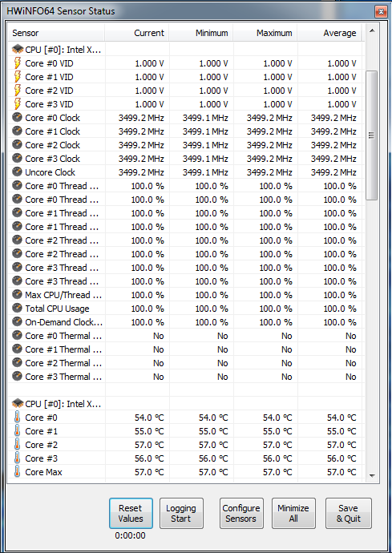Click the Reset Values button

(x=131, y=513)
